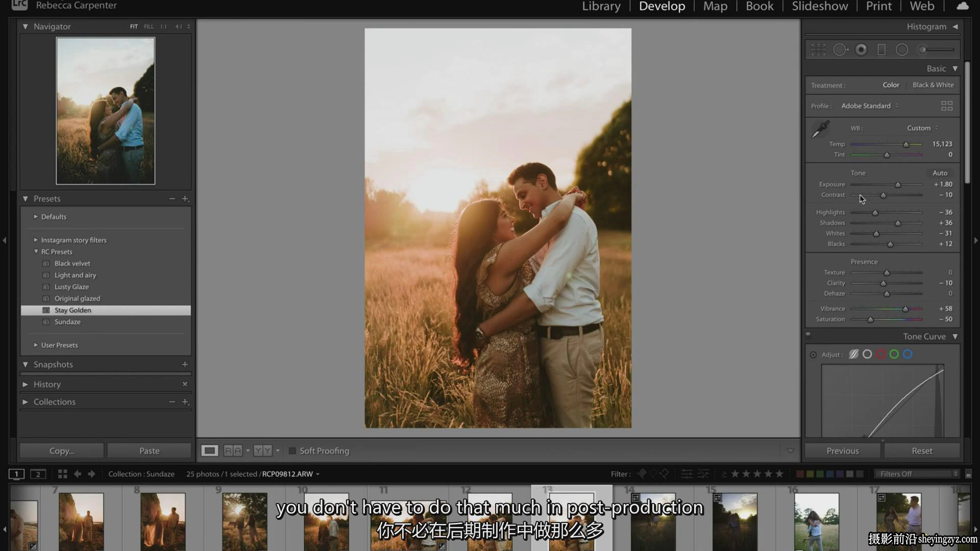Go forward using the right arrow icon
Image resolution: width=980 pixels, height=551 pixels.
pos(91,474)
